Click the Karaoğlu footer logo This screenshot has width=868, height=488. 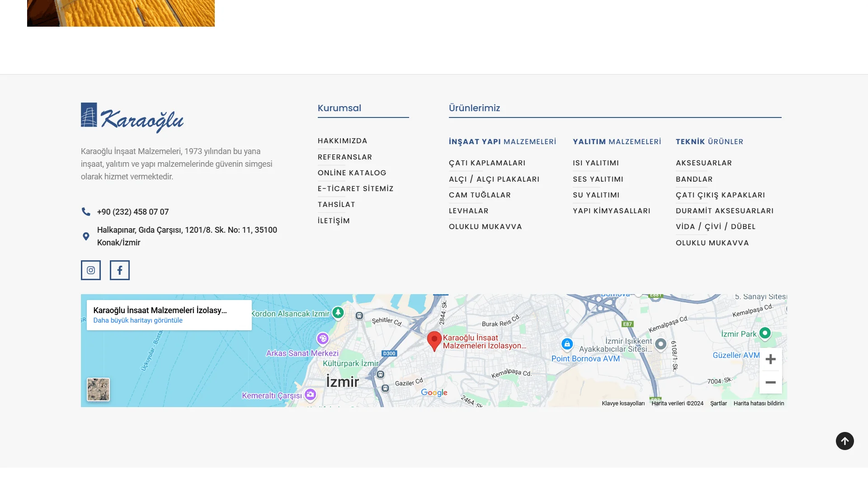(132, 117)
